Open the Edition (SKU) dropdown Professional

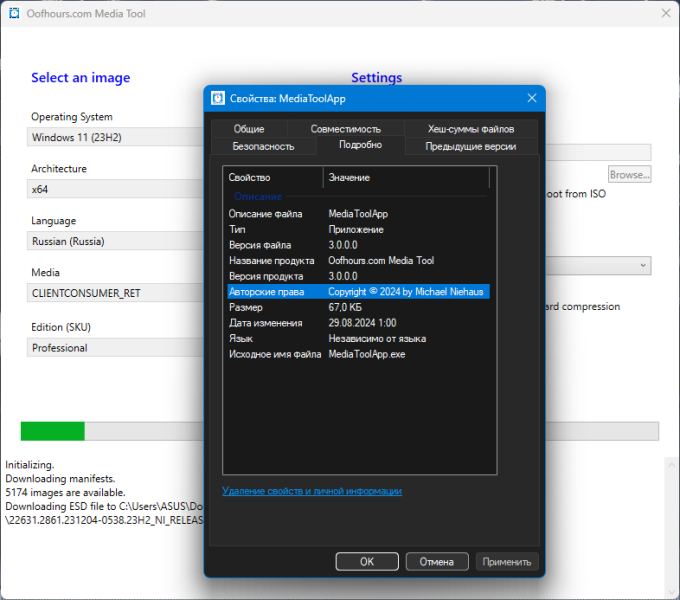tap(115, 348)
